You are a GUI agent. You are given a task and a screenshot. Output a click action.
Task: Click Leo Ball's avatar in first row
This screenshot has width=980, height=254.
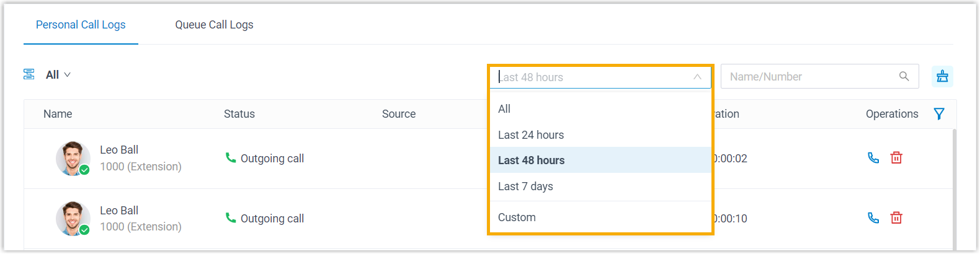click(x=73, y=159)
